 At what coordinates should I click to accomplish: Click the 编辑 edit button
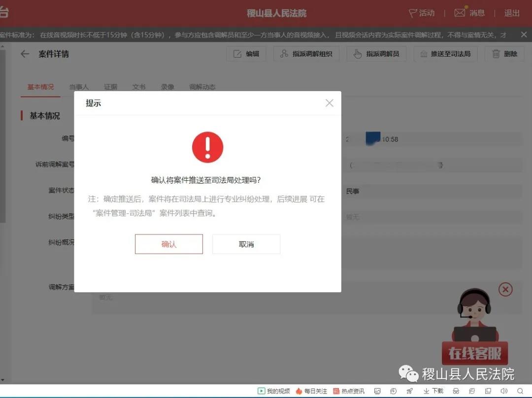tap(246, 54)
